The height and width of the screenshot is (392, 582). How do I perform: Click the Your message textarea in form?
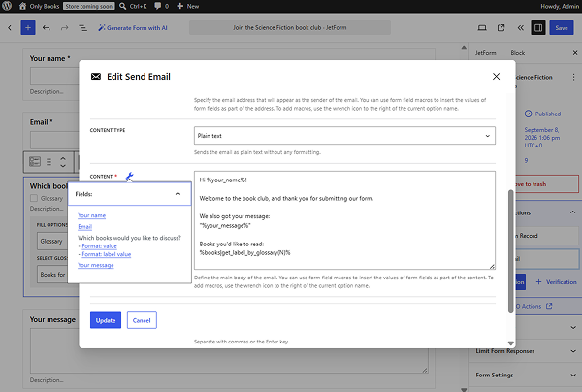(229, 351)
